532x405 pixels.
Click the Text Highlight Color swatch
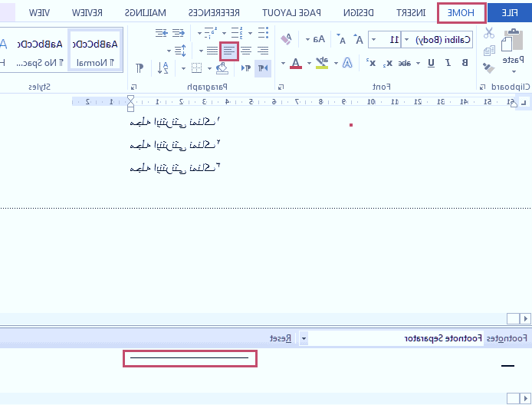click(x=322, y=63)
